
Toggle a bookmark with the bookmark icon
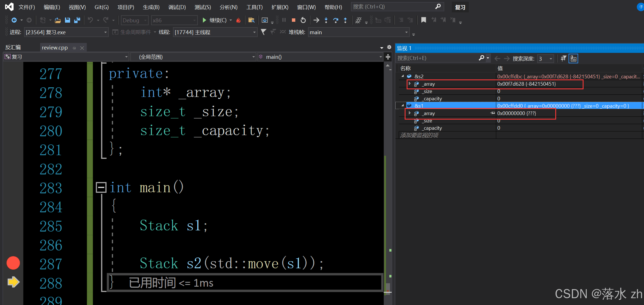[423, 20]
